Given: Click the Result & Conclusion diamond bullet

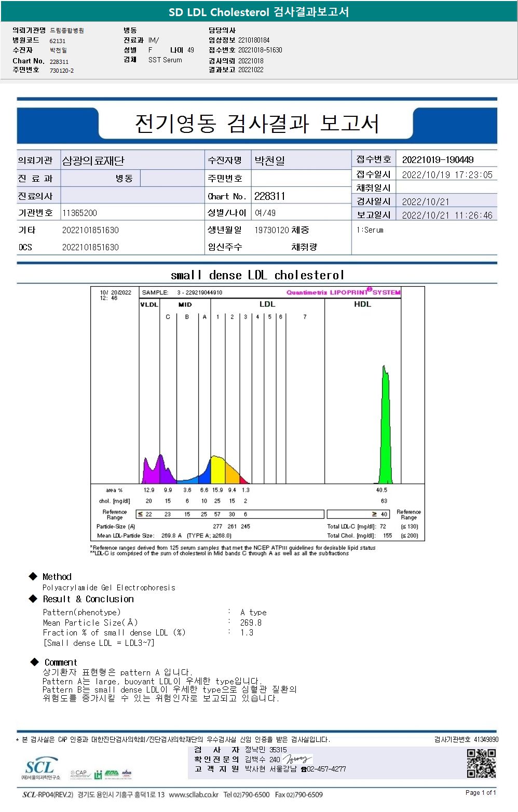Looking at the screenshot, I should [x=33, y=599].
